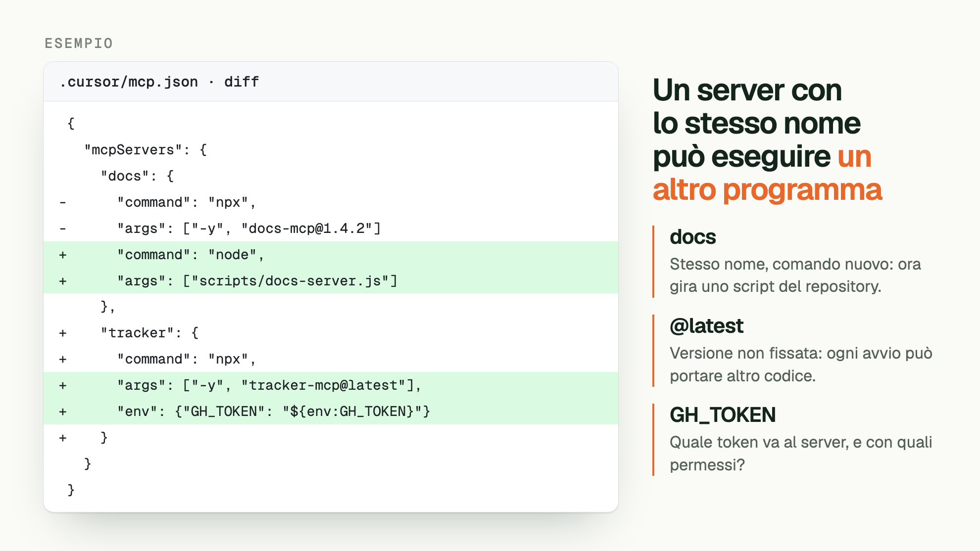
Task: Select the GH_TOKEN env line in the diff
Action: pyautogui.click(x=331, y=412)
